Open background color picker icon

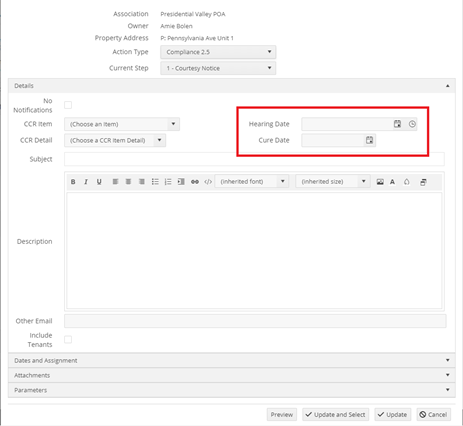pos(407,182)
